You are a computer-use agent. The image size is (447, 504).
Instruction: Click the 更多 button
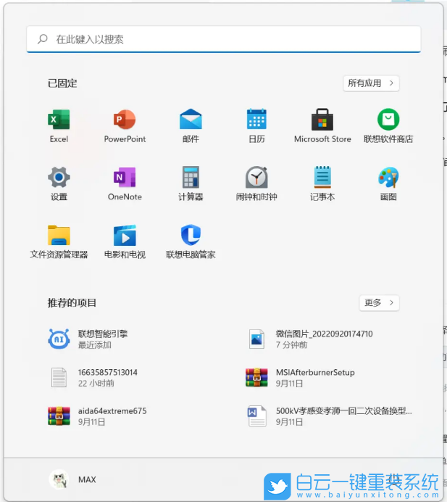[x=379, y=302]
